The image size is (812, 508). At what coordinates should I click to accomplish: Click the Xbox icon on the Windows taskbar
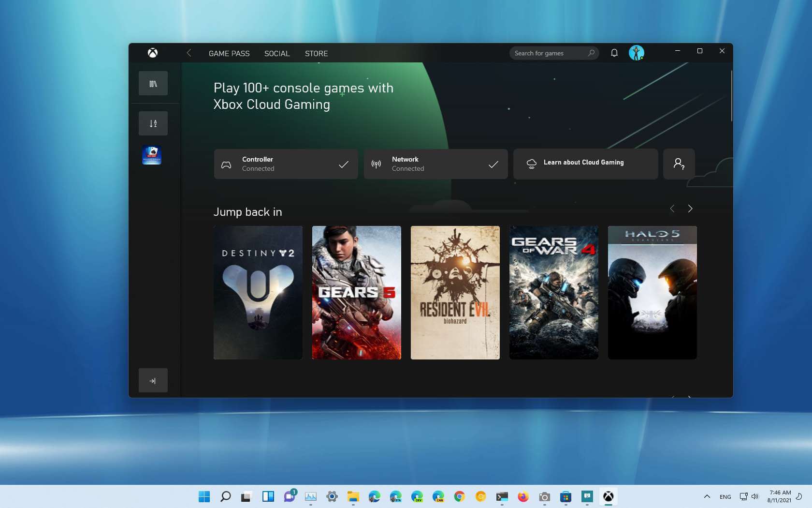(x=609, y=496)
